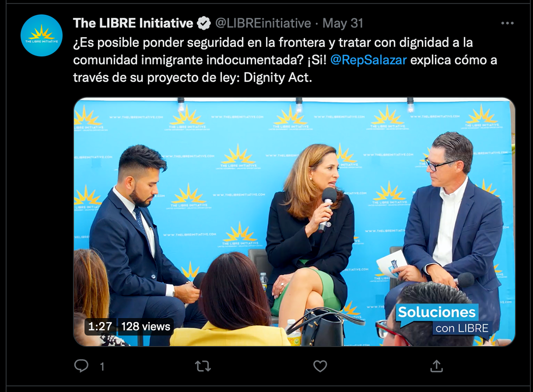The image size is (533, 392).
Task: Click the 128 views counter
Action: tap(146, 327)
